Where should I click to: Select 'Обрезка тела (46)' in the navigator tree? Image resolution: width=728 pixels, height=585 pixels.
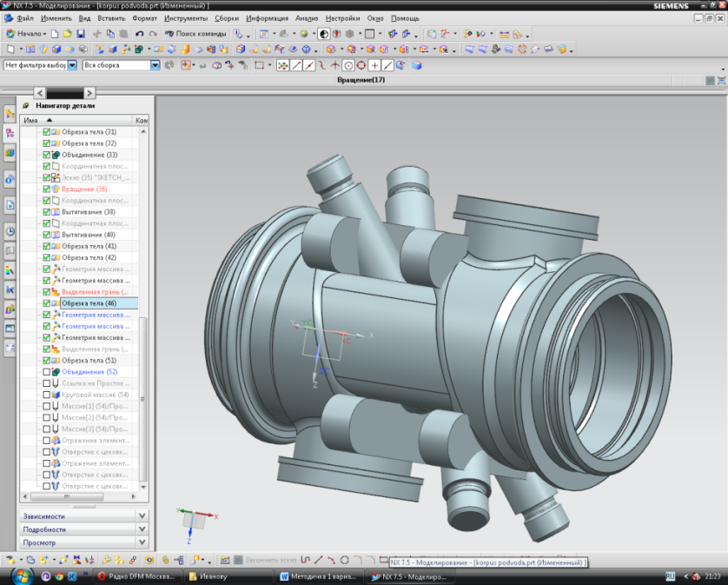tap(89, 303)
